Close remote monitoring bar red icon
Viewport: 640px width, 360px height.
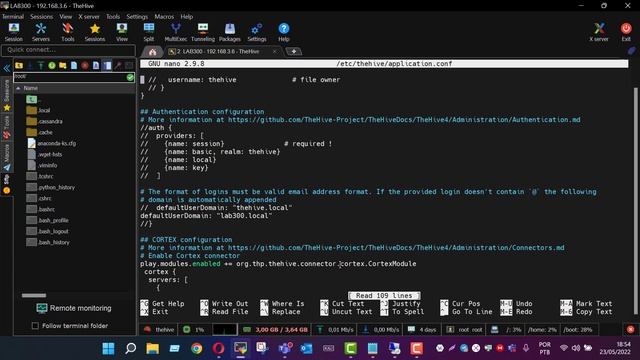[x=631, y=329]
